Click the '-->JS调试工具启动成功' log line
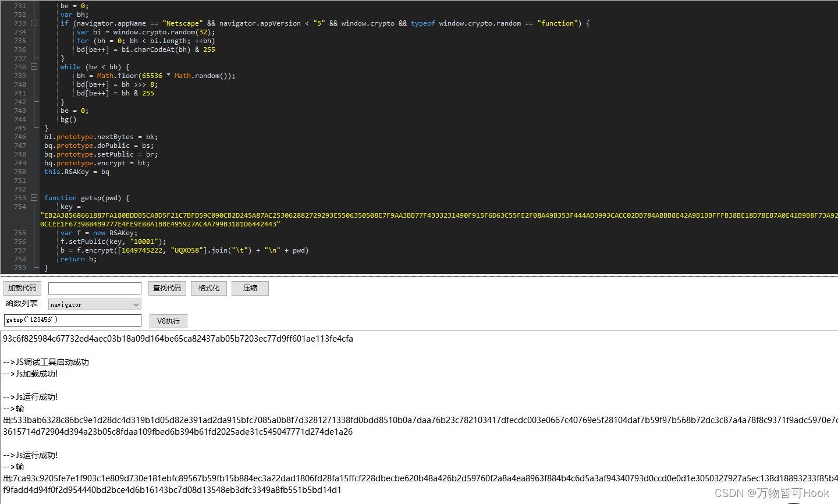 [x=46, y=362]
